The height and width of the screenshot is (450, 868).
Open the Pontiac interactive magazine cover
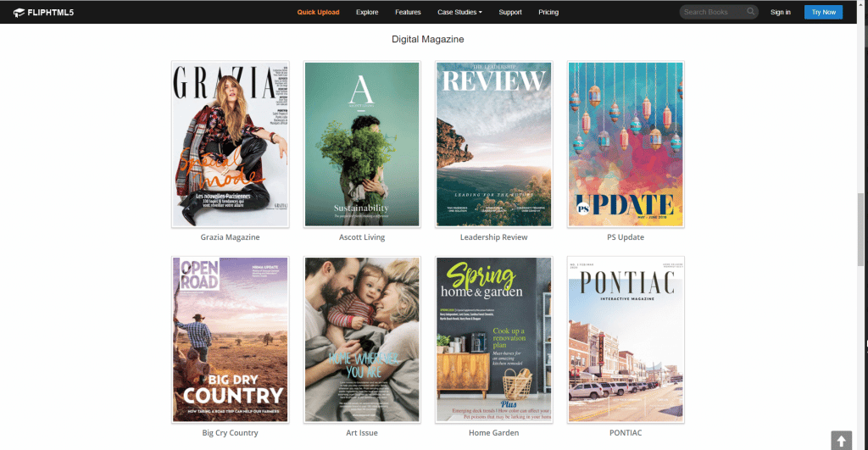point(626,340)
